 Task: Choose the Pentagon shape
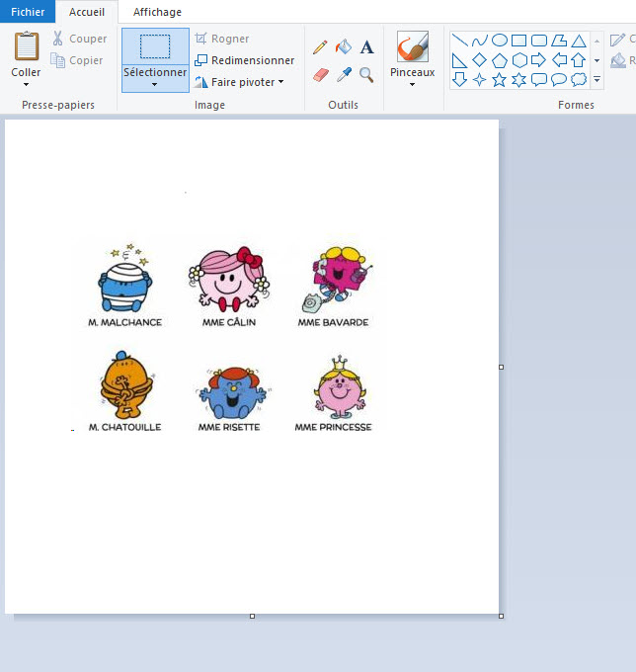pos(500,60)
